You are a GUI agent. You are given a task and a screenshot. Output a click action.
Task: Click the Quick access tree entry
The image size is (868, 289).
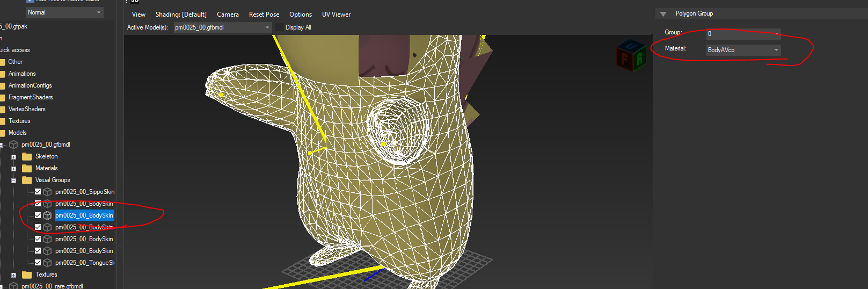[x=15, y=50]
